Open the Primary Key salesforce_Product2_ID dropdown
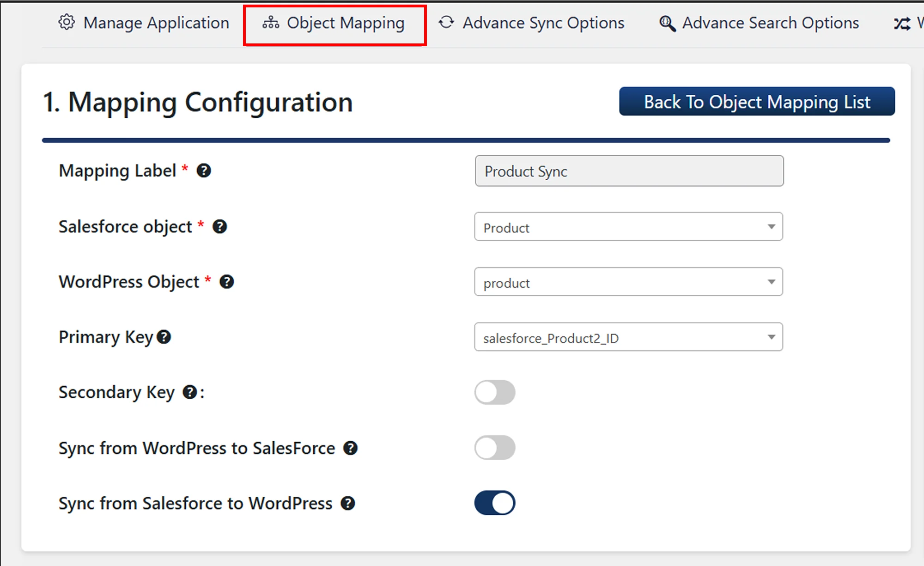The width and height of the screenshot is (924, 566). (x=628, y=337)
